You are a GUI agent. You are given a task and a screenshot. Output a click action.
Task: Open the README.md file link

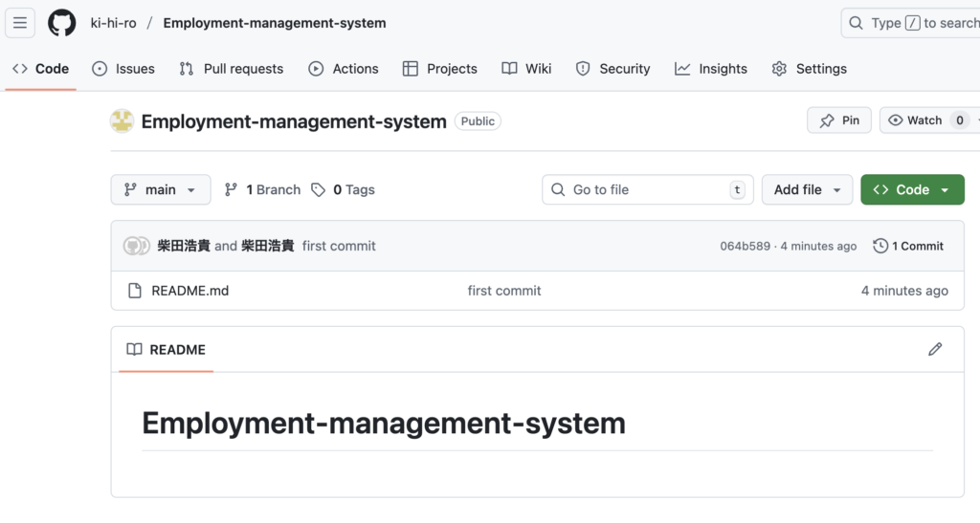tap(190, 291)
